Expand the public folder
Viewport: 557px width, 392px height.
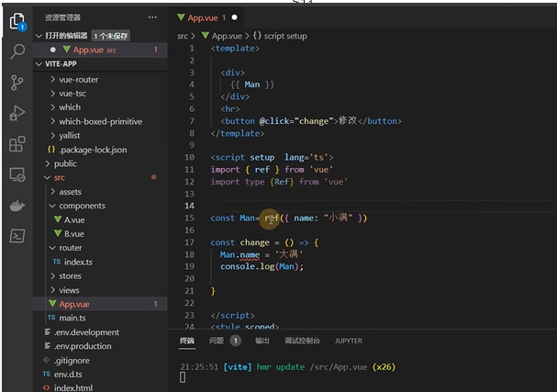click(x=48, y=163)
